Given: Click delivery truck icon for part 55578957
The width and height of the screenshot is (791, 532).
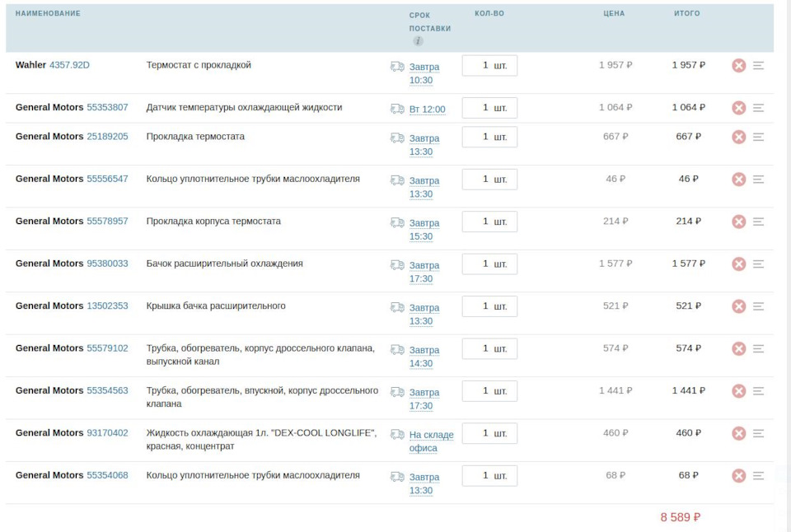Looking at the screenshot, I should click(397, 222).
